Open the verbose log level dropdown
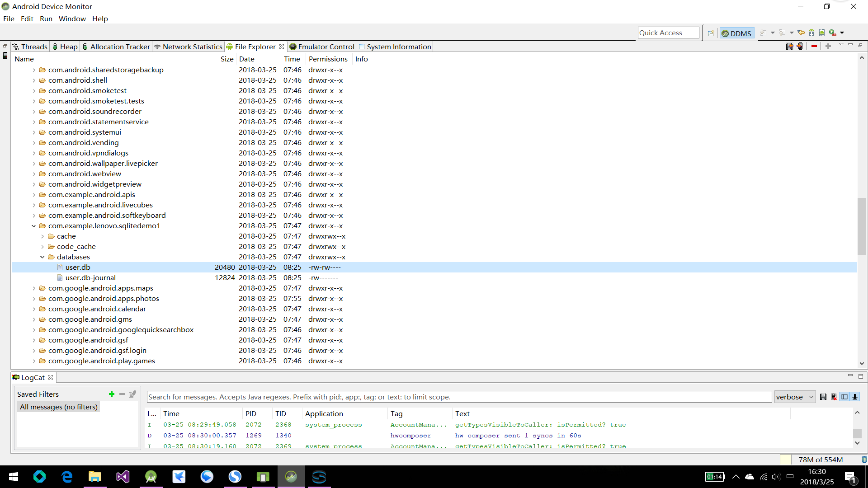 795,397
